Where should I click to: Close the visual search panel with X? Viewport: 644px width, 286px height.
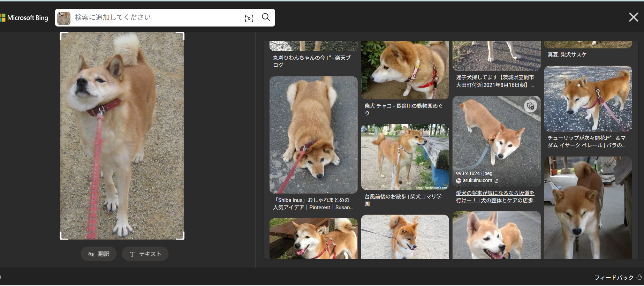[x=633, y=17]
